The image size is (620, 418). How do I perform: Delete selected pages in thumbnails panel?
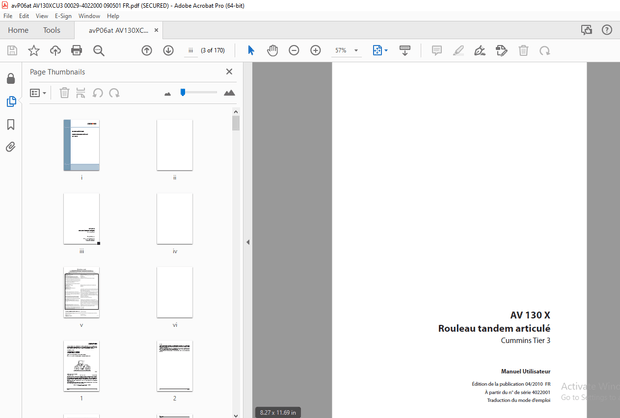(64, 93)
